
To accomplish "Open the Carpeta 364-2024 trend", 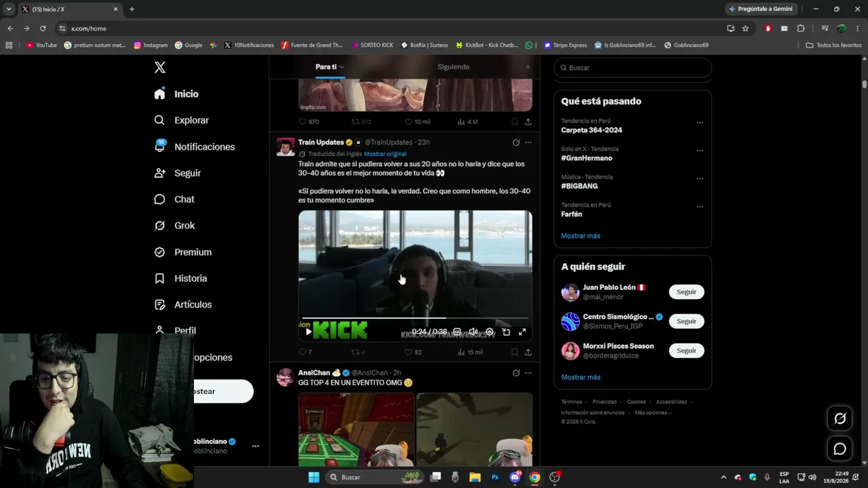I will tap(591, 130).
